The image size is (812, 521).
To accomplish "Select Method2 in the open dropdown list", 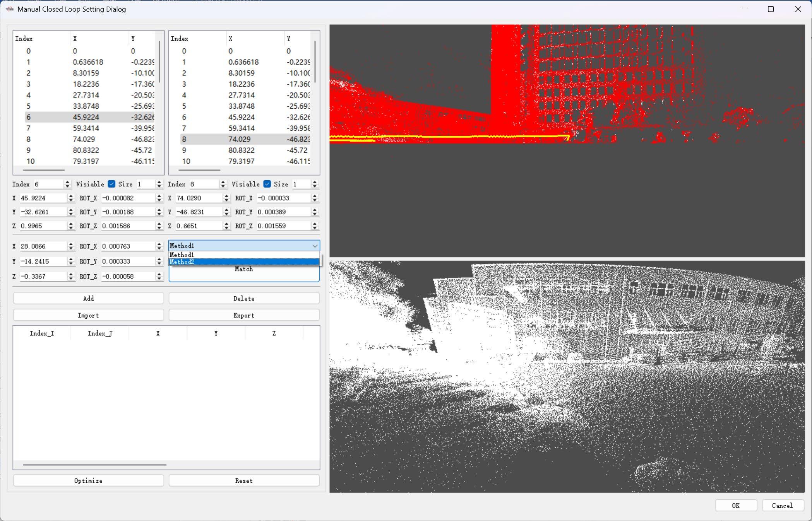I will coord(244,262).
